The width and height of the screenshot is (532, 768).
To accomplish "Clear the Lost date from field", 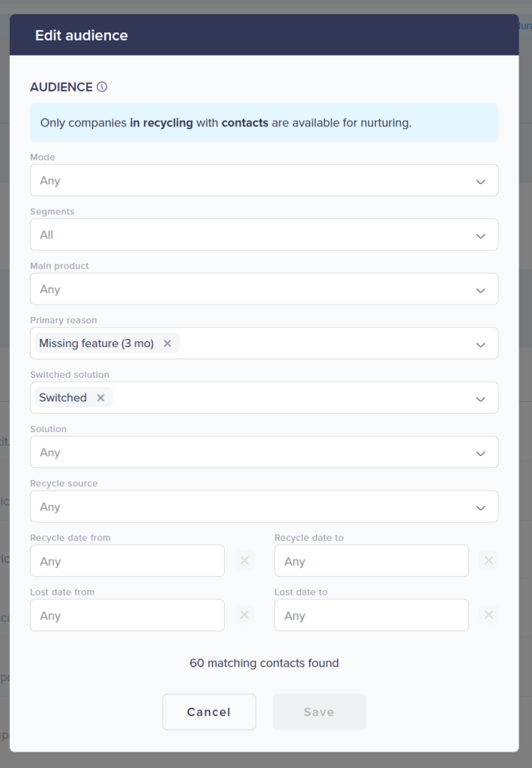I will point(244,615).
